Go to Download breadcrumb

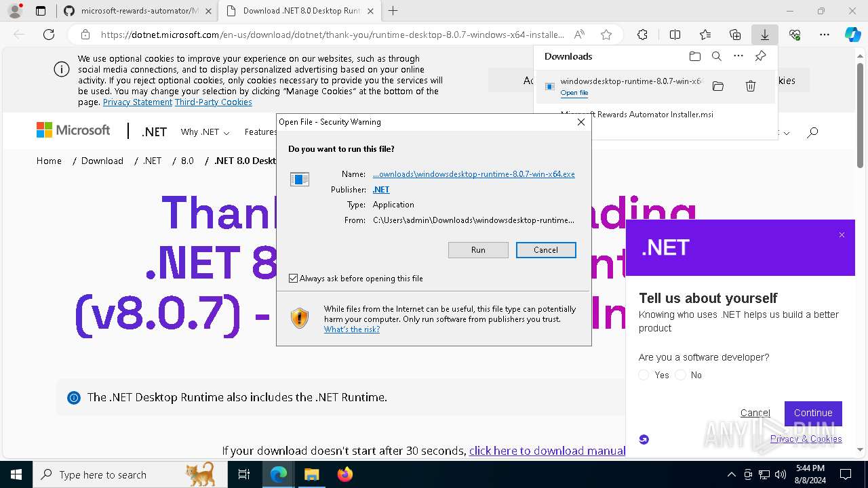click(102, 161)
